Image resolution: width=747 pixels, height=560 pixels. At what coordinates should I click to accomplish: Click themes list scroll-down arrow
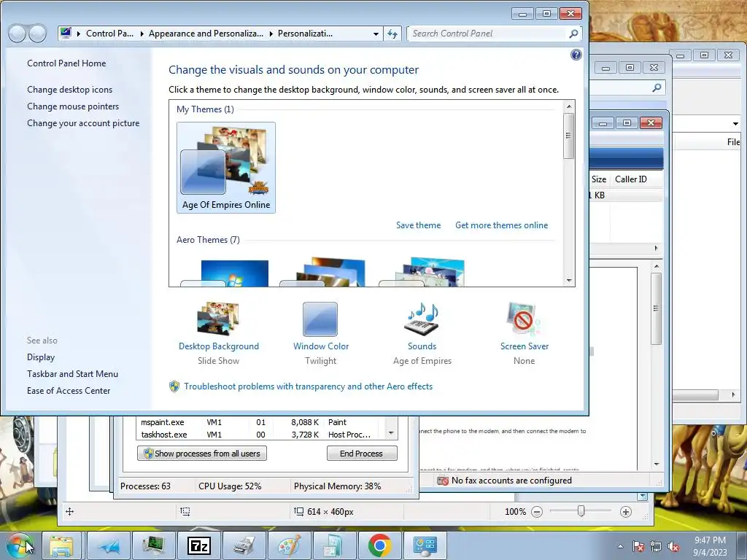[569, 281]
